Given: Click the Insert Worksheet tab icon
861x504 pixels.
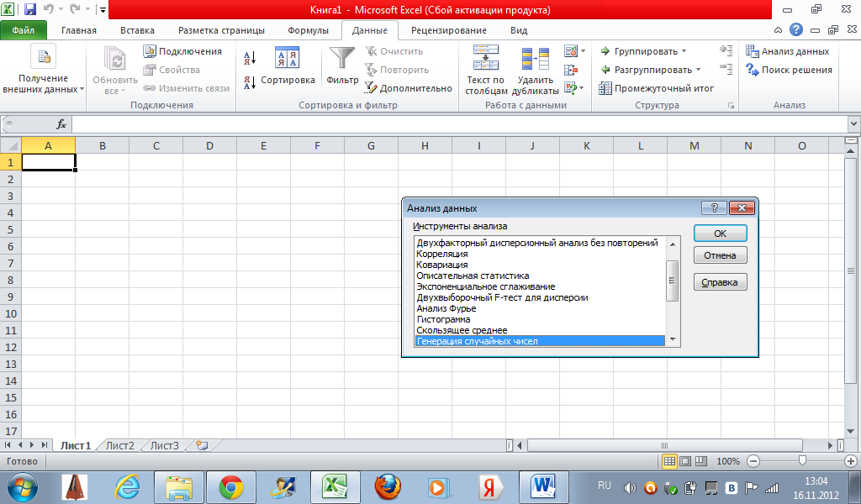Looking at the screenshot, I should tap(202, 445).
